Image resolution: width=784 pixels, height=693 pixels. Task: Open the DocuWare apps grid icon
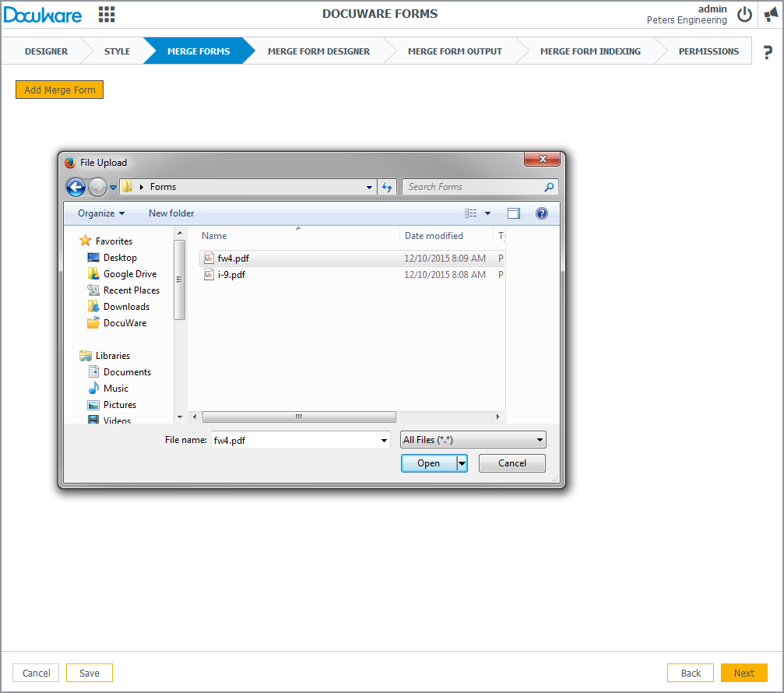tap(107, 14)
